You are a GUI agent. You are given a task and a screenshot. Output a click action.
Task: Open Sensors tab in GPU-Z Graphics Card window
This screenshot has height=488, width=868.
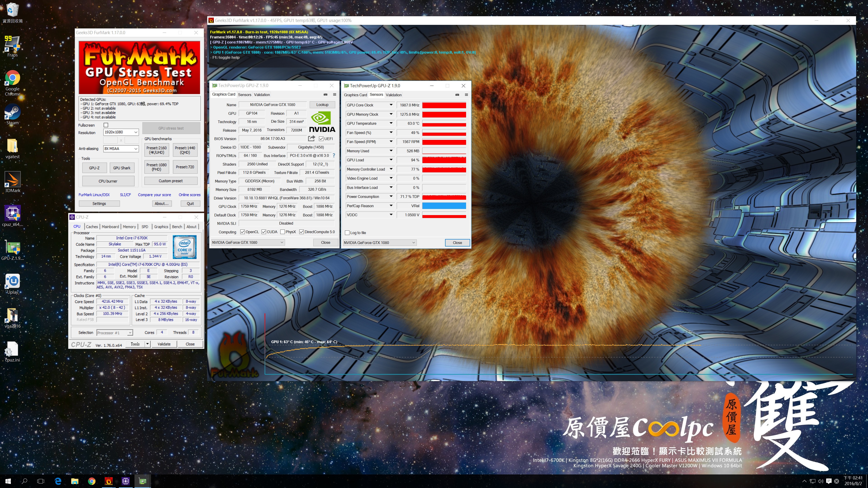coord(245,95)
